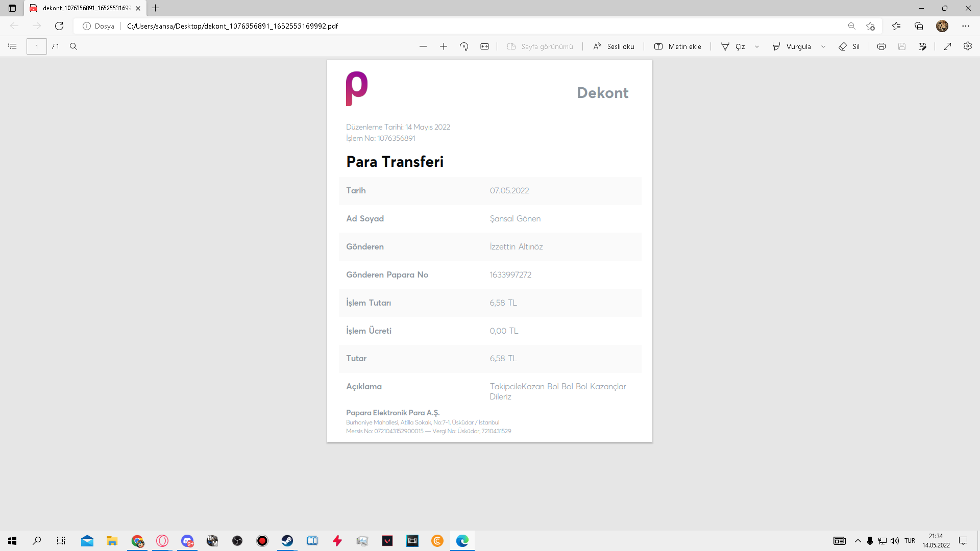
Task: Select Metin ekle add text tool
Action: tap(678, 46)
